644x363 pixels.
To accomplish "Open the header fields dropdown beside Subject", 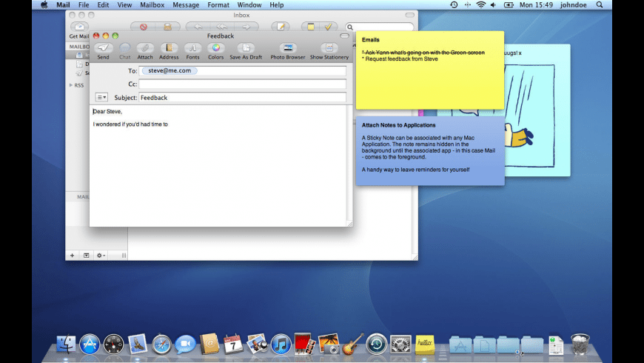I will pyautogui.click(x=101, y=98).
